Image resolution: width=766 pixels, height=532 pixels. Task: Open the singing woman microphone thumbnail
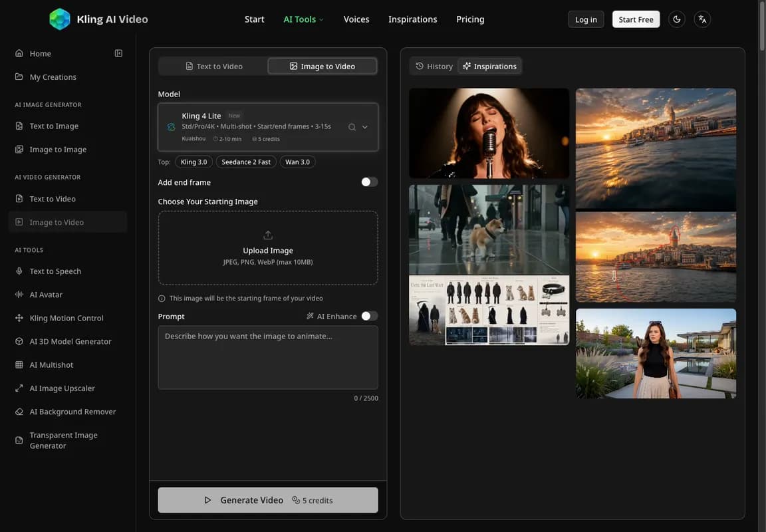tap(489, 133)
